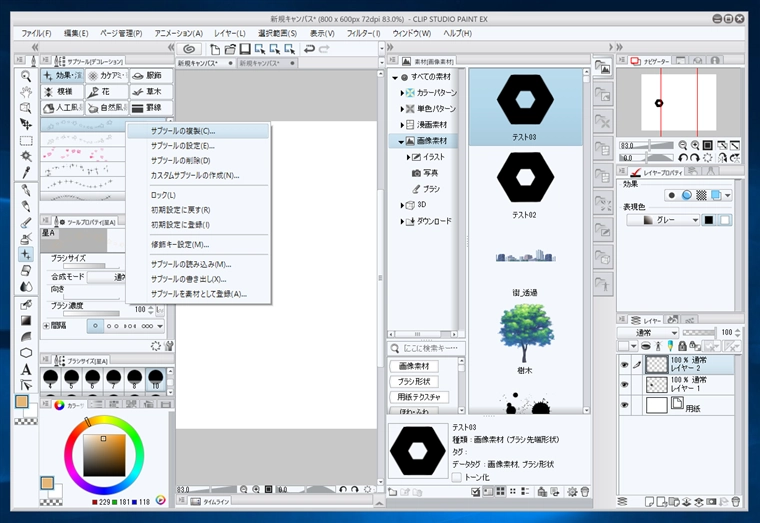Click the 画像素材 tag button

414,366
